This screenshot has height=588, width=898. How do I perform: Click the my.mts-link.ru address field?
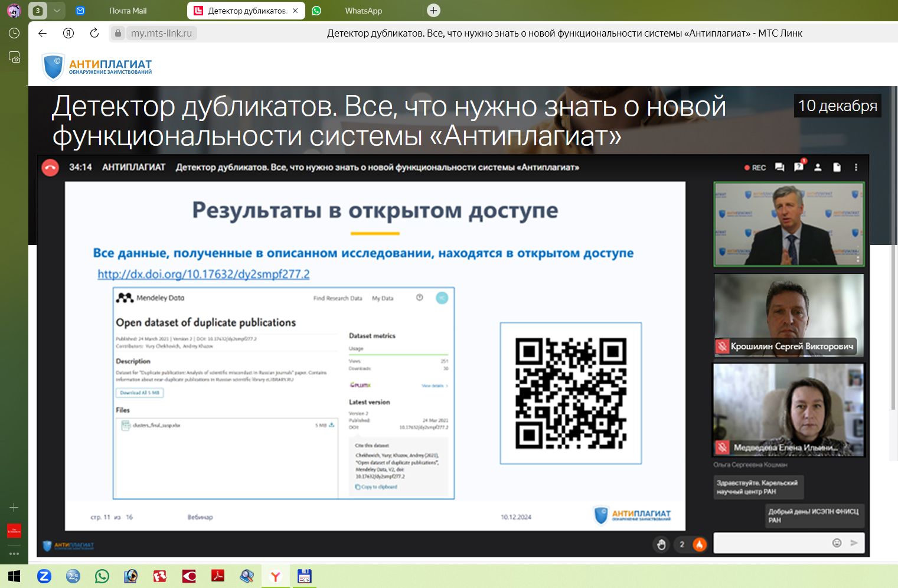click(x=161, y=33)
